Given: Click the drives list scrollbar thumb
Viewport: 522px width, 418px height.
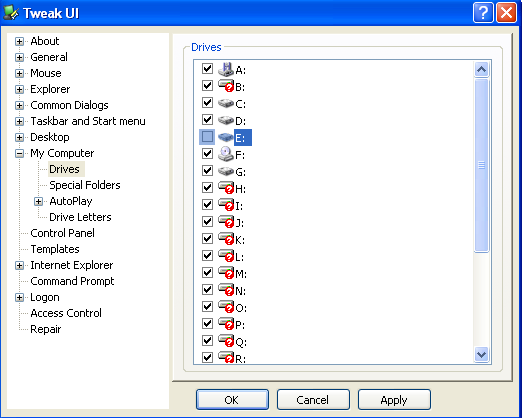Looking at the screenshot, I should coord(481,165).
